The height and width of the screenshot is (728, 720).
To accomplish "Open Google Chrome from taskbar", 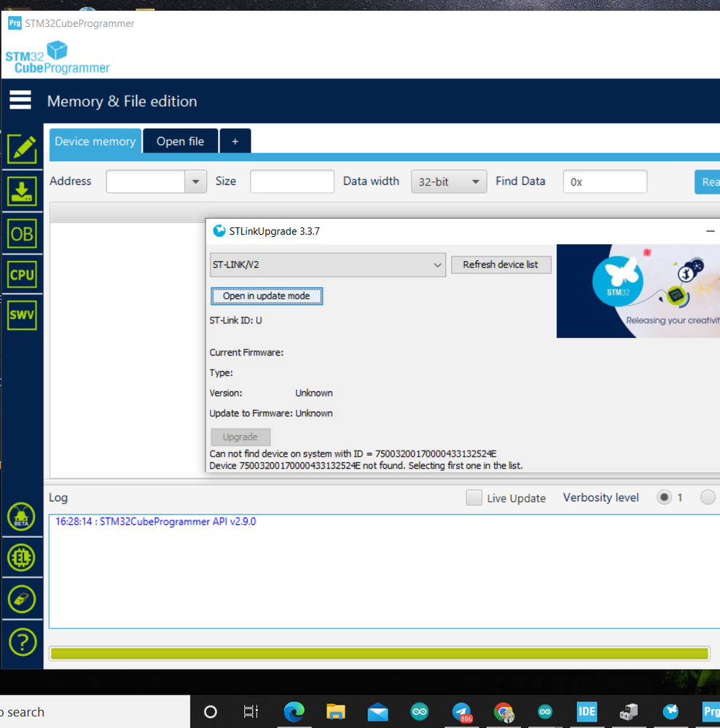I will coord(504,712).
